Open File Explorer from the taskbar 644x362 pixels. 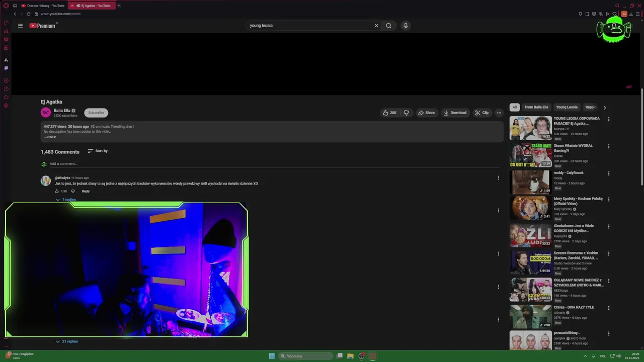coord(350,356)
